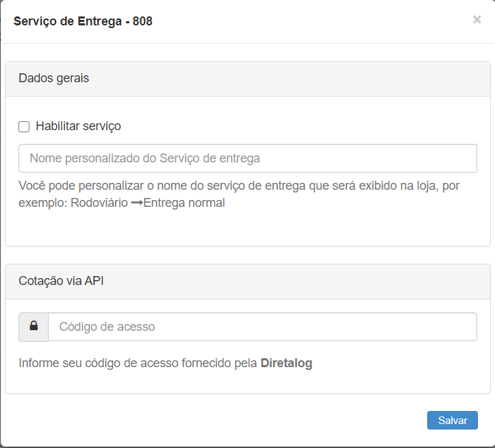Focus the Nome personalizado do Serviço field

(247, 158)
